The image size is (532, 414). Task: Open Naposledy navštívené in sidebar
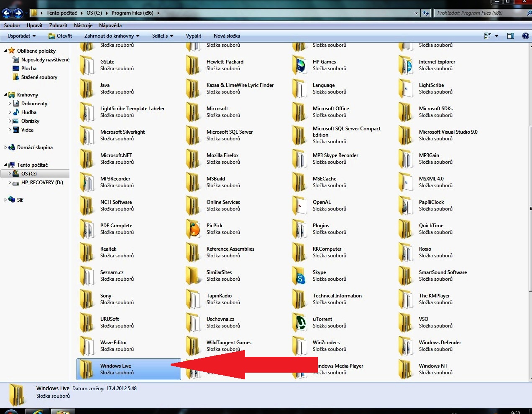pyautogui.click(x=46, y=60)
